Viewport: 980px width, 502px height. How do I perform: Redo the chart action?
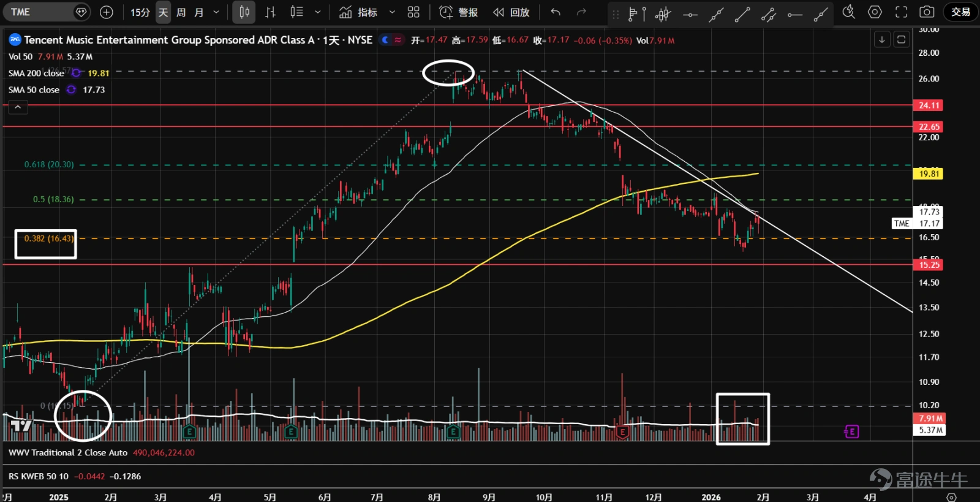(x=581, y=12)
